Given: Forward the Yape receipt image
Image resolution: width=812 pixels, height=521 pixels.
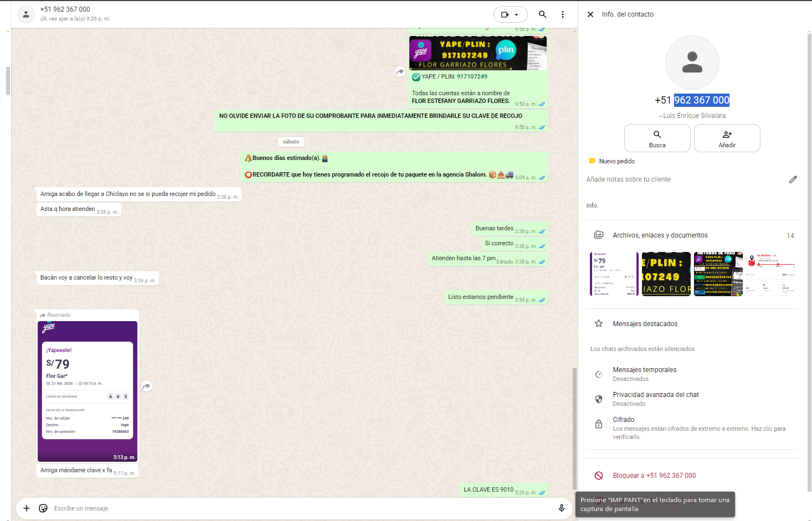Looking at the screenshot, I should click(x=147, y=386).
